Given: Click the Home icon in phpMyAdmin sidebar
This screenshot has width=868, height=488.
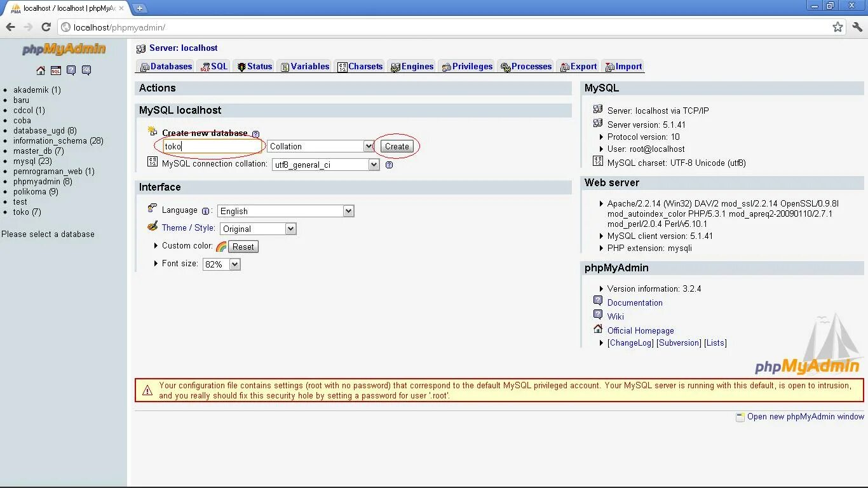Looking at the screenshot, I should point(41,71).
